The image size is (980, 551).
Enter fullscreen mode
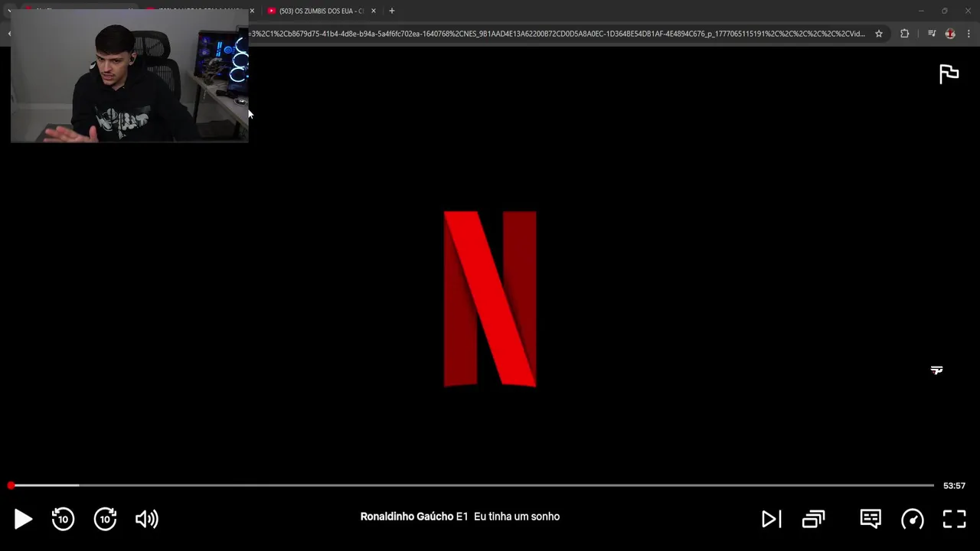[954, 519]
